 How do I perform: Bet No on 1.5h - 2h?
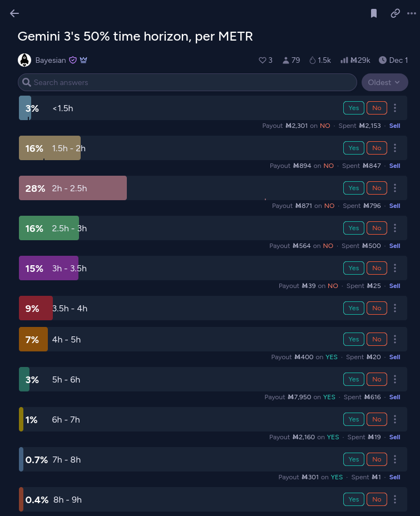point(377,148)
